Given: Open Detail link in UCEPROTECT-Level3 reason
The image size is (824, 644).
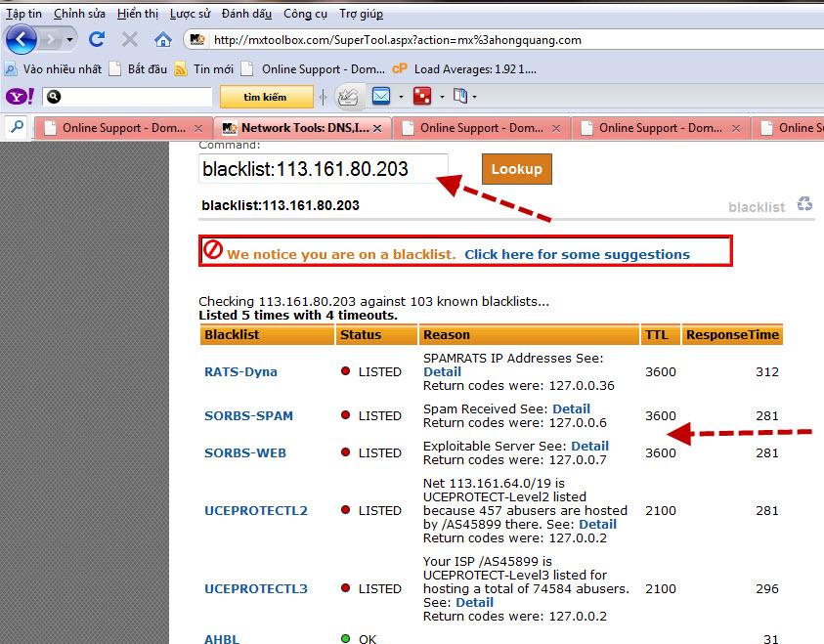Looking at the screenshot, I should click(x=474, y=603).
